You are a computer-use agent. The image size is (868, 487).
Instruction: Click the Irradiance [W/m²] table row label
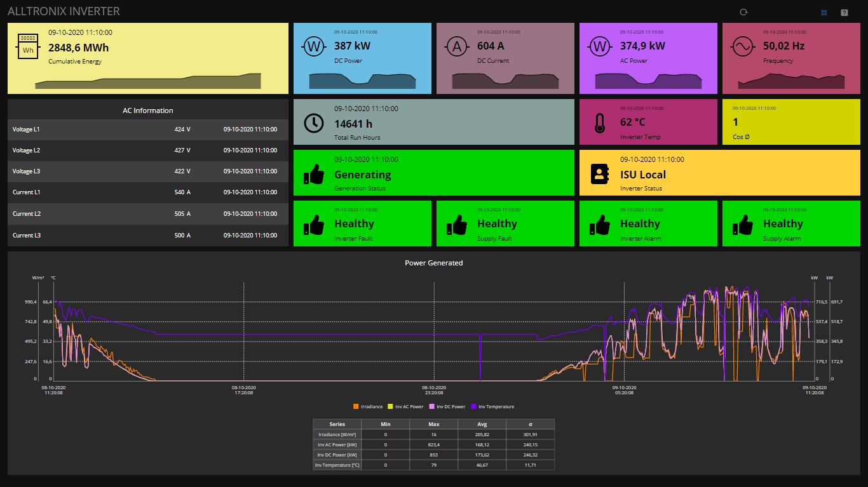(337, 434)
